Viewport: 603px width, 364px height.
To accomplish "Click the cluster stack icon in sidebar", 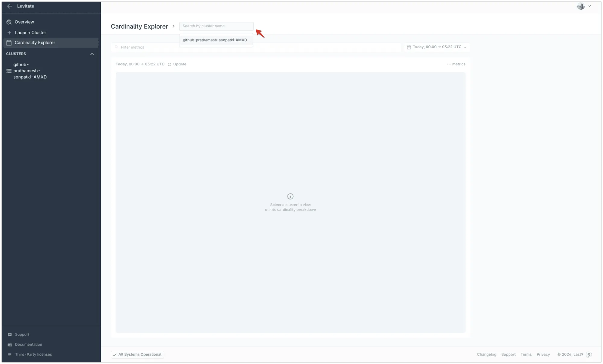I will point(9,71).
